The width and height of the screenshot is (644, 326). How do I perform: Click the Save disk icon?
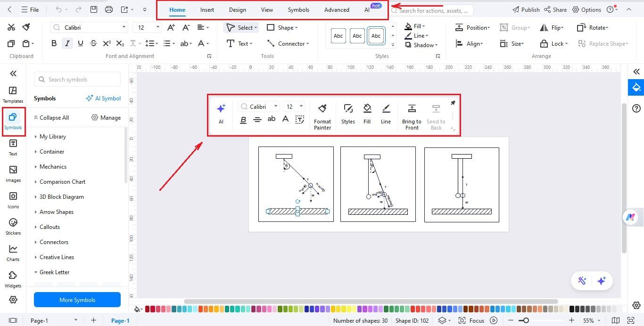(94, 9)
